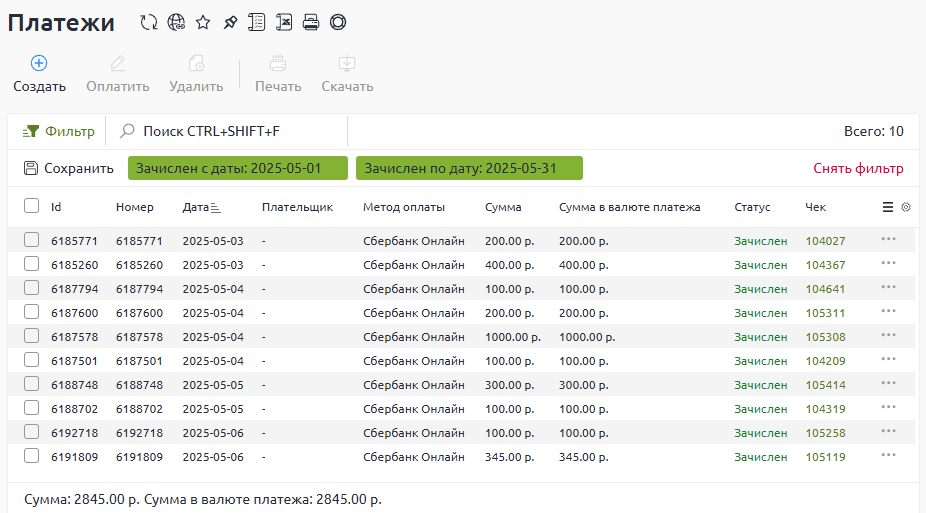Sort by Чек column header
The height and width of the screenshot is (513, 926).
point(816,207)
